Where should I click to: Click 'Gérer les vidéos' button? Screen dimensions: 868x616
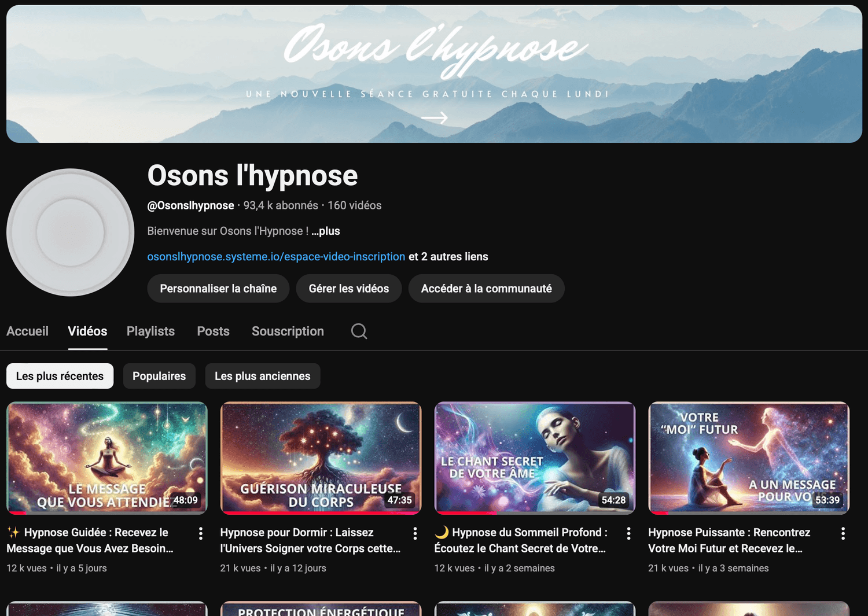(349, 289)
